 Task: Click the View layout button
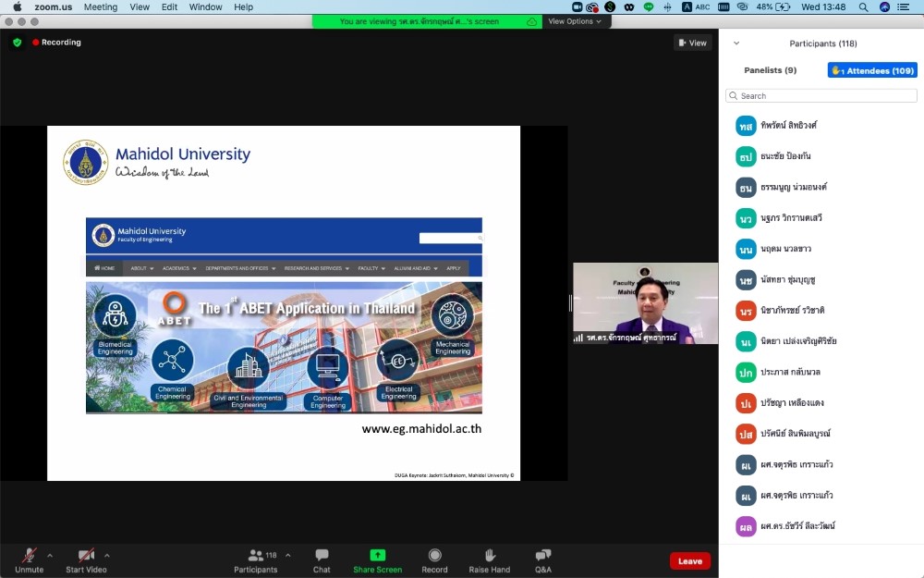click(x=692, y=43)
